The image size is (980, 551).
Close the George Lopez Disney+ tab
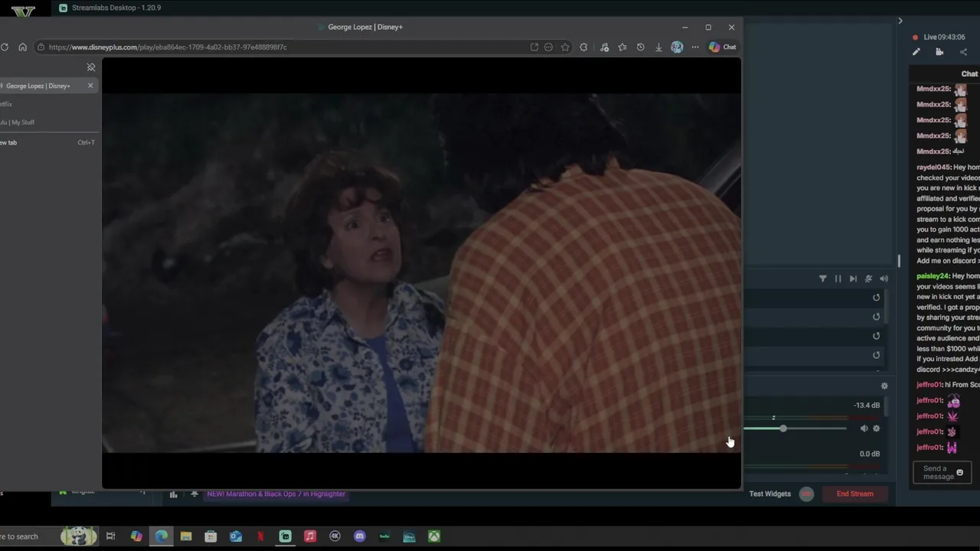point(90,86)
